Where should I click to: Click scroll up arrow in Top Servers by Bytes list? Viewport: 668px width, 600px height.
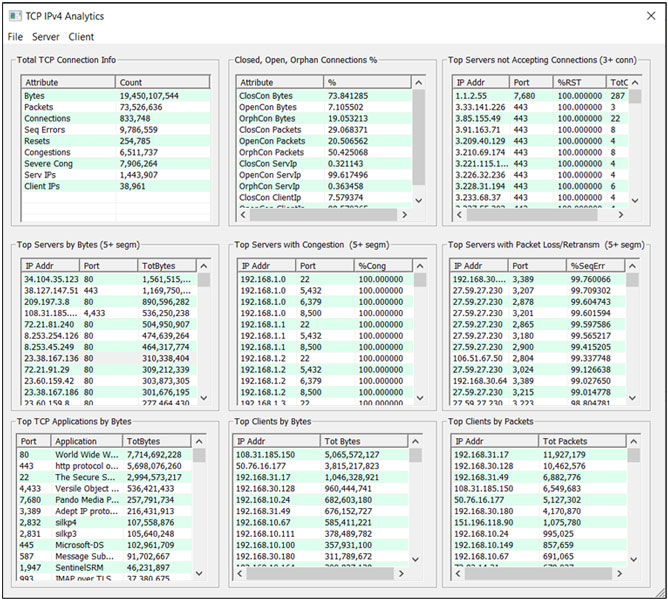(x=204, y=266)
